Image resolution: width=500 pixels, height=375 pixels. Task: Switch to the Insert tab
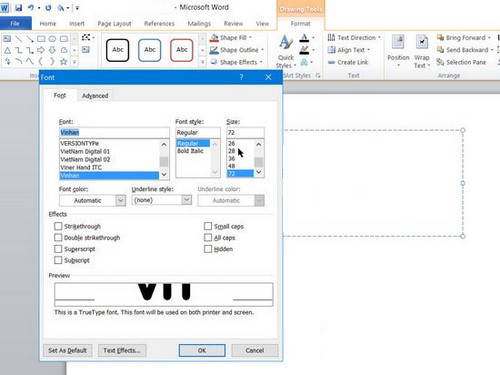[77, 24]
